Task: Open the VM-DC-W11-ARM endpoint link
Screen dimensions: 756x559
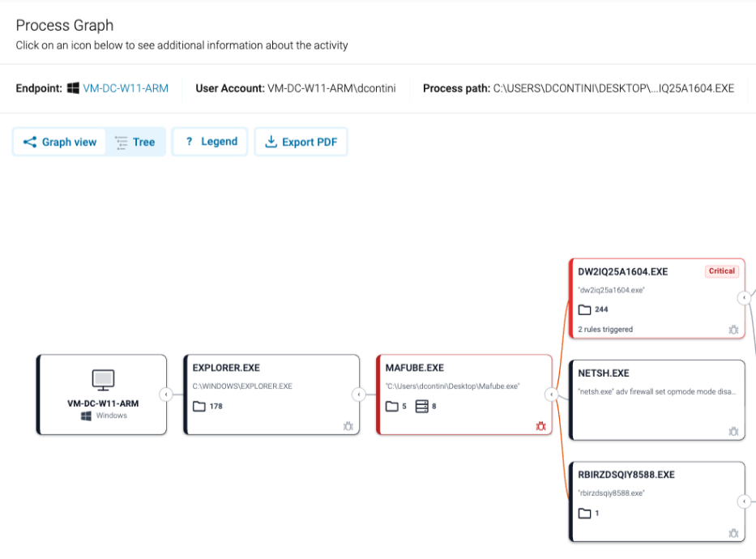Action: (126, 88)
